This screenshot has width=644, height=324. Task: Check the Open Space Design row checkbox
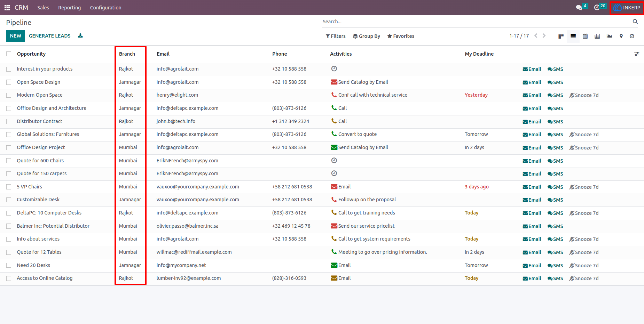point(9,82)
